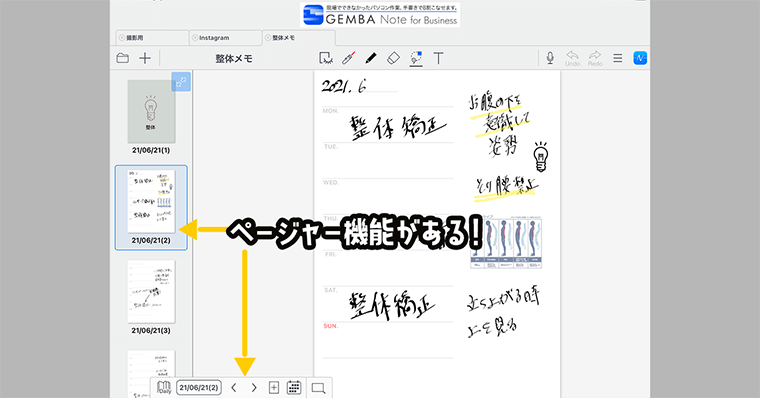Open page thumbnail 21/06/21(1)
The width and height of the screenshot is (760, 398).
151,111
